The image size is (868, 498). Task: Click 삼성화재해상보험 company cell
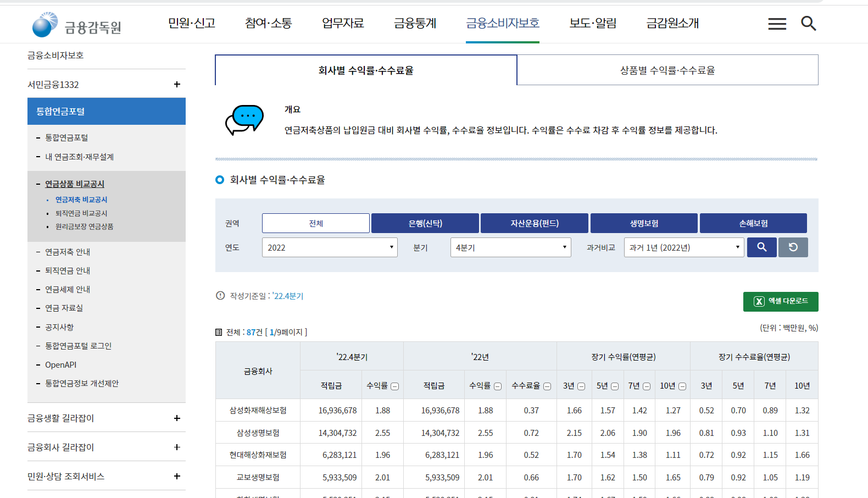tap(258, 410)
